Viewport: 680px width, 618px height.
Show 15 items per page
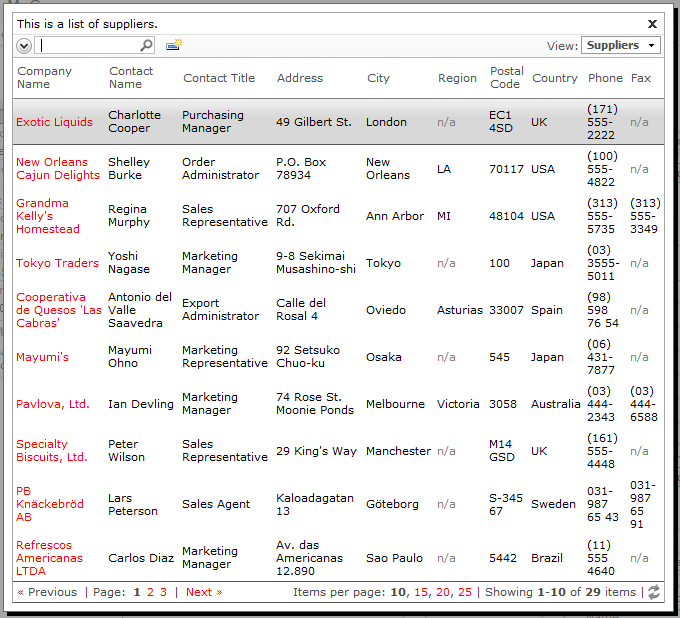420,592
